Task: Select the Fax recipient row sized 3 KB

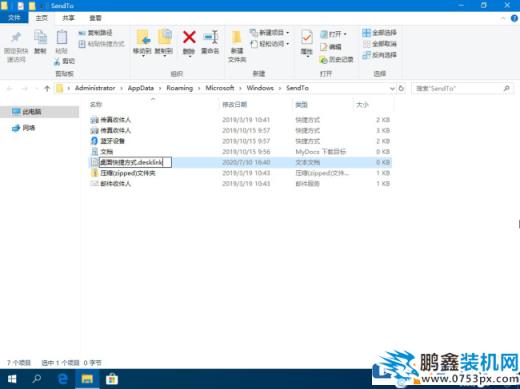Action: click(240, 130)
